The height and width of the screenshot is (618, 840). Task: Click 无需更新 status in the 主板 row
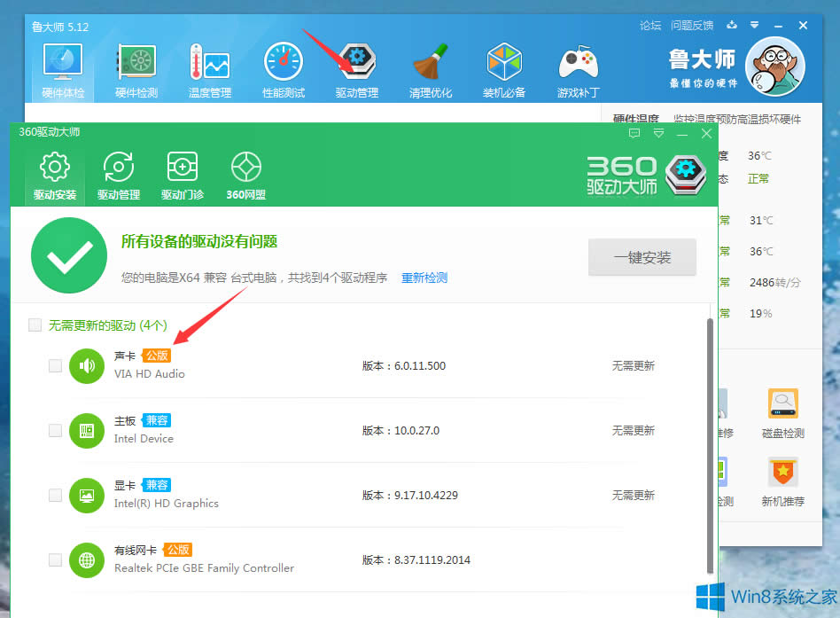[x=634, y=430]
